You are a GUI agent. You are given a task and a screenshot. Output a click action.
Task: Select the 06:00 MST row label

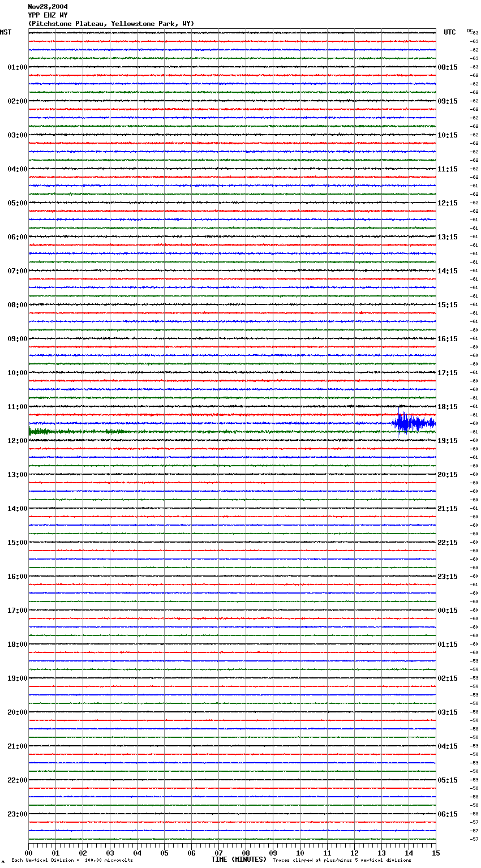[x=18, y=237]
